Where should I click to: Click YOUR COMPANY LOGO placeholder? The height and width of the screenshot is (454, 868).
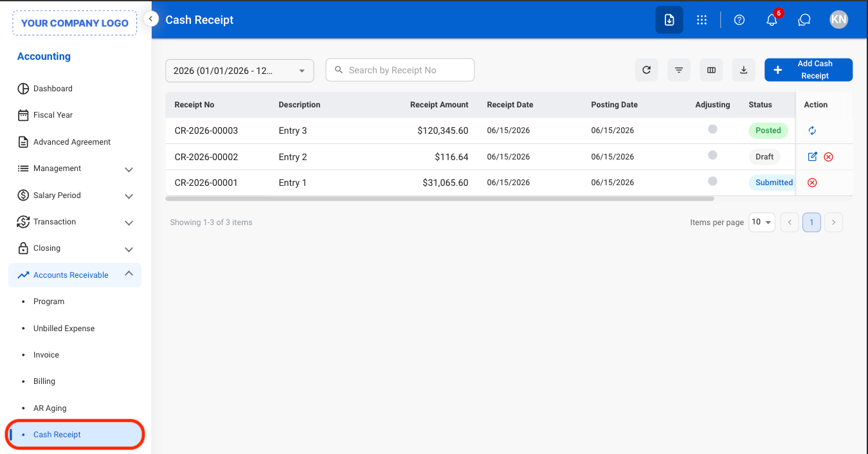tap(75, 23)
